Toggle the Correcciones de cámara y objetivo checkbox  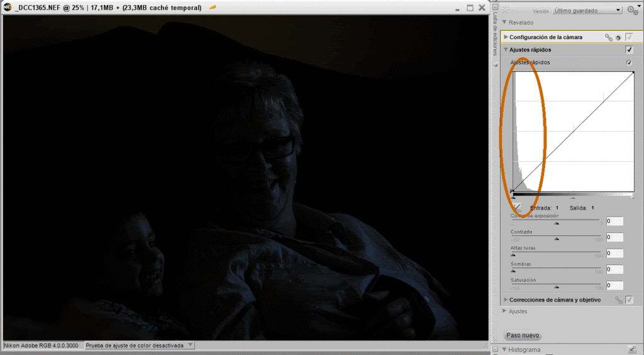[629, 300]
